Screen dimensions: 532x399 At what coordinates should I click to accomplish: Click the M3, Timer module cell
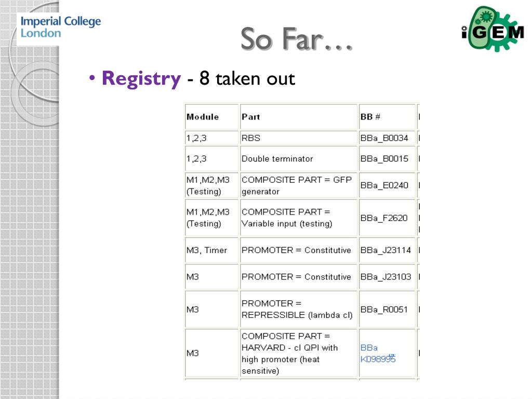[212, 250]
